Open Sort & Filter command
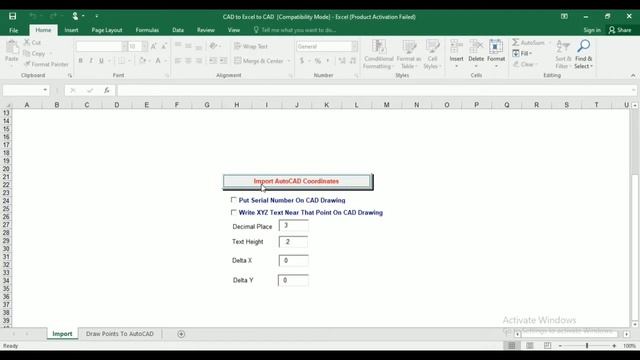The image size is (640, 360). tap(563, 53)
